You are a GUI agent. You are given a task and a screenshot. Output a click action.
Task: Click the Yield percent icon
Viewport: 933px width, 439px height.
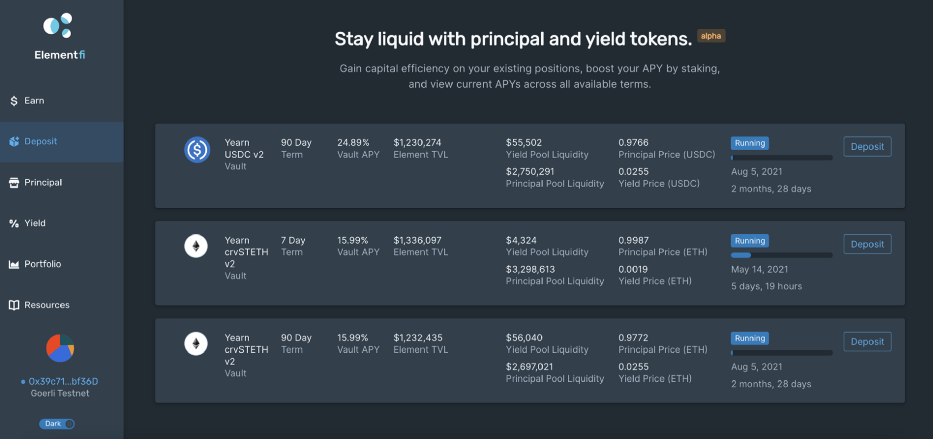[x=14, y=224]
